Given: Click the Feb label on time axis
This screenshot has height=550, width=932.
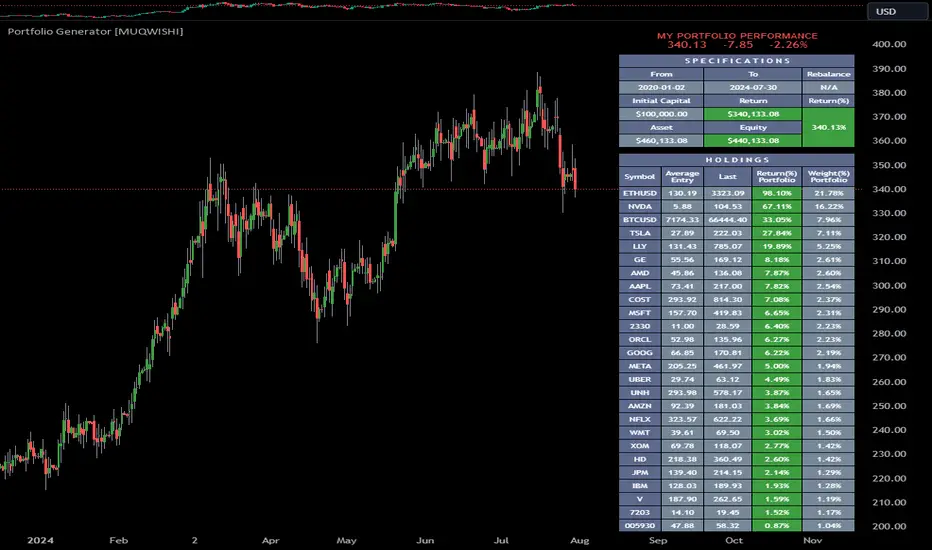Looking at the screenshot, I should 118,540.
